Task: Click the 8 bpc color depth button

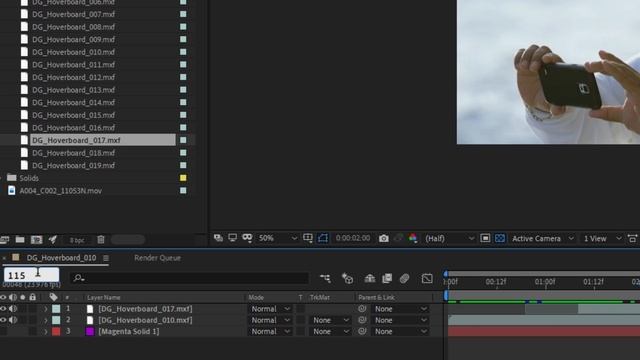Action: [x=77, y=240]
